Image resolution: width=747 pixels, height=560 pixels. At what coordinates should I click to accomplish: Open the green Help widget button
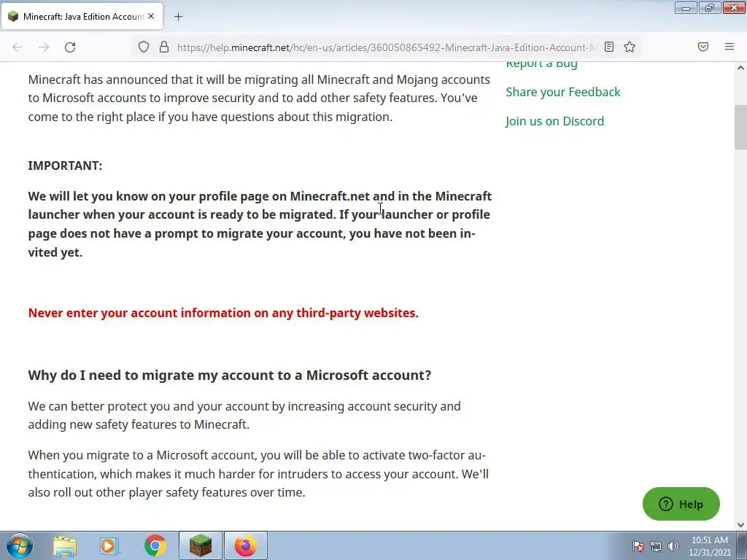tap(681, 504)
